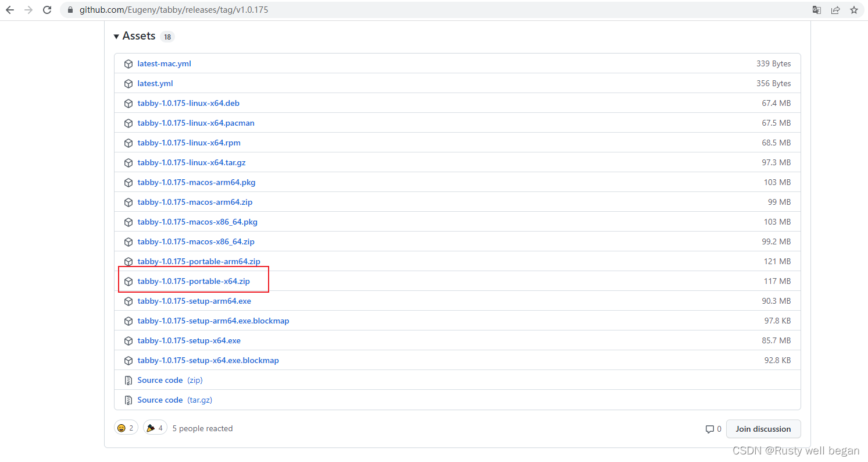This screenshot has width=868, height=462.
Task: Click the 117 MB size text
Action: (777, 281)
